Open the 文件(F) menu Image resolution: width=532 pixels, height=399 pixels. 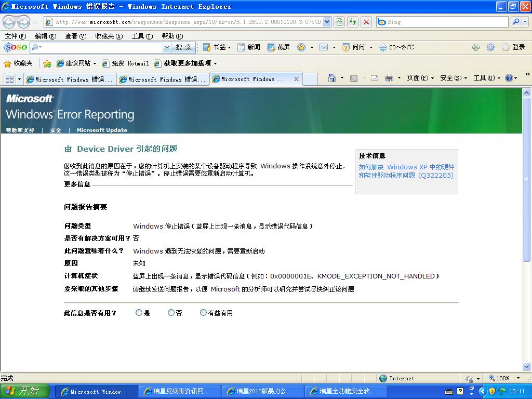coord(15,36)
